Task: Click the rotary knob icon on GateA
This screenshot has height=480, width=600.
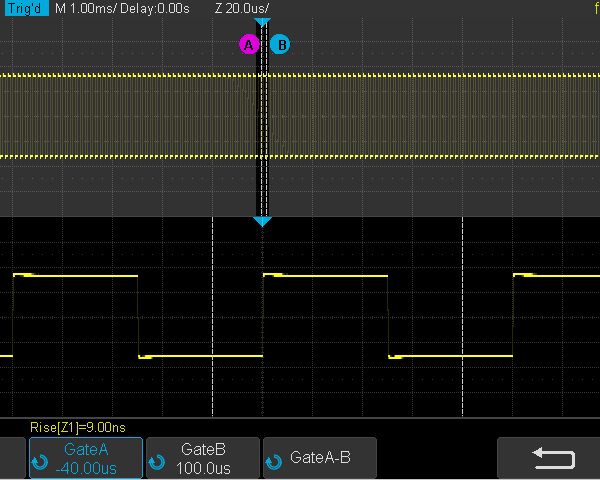Action: point(40,462)
